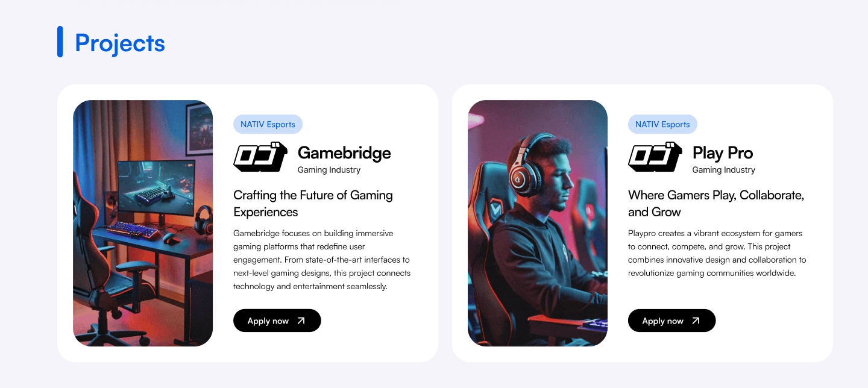
Task: Open the Gamebridge project title
Action: (344, 153)
